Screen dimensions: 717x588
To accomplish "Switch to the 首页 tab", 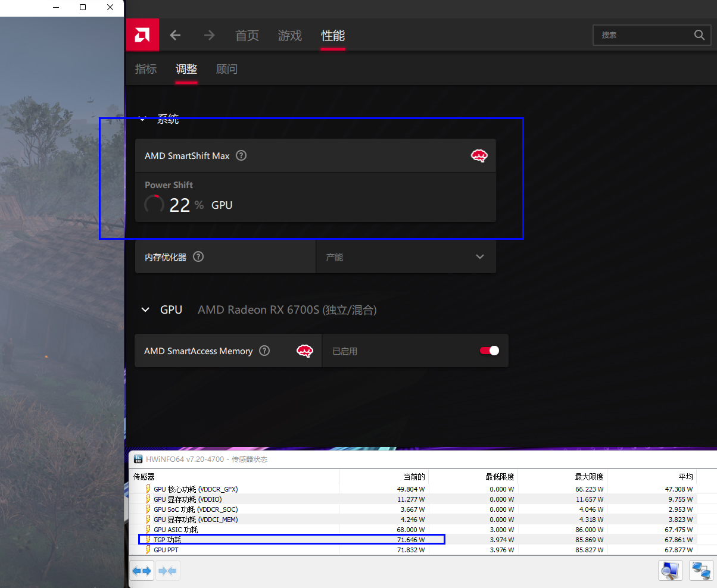I will (x=247, y=36).
